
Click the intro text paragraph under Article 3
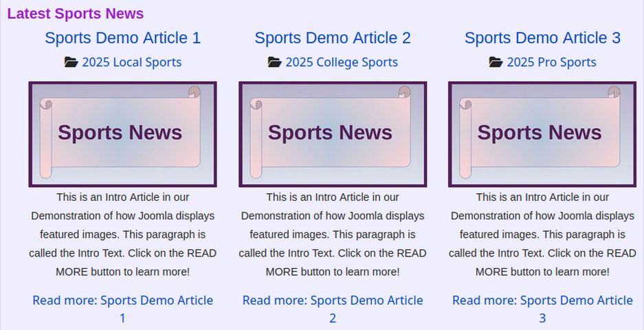542,234
